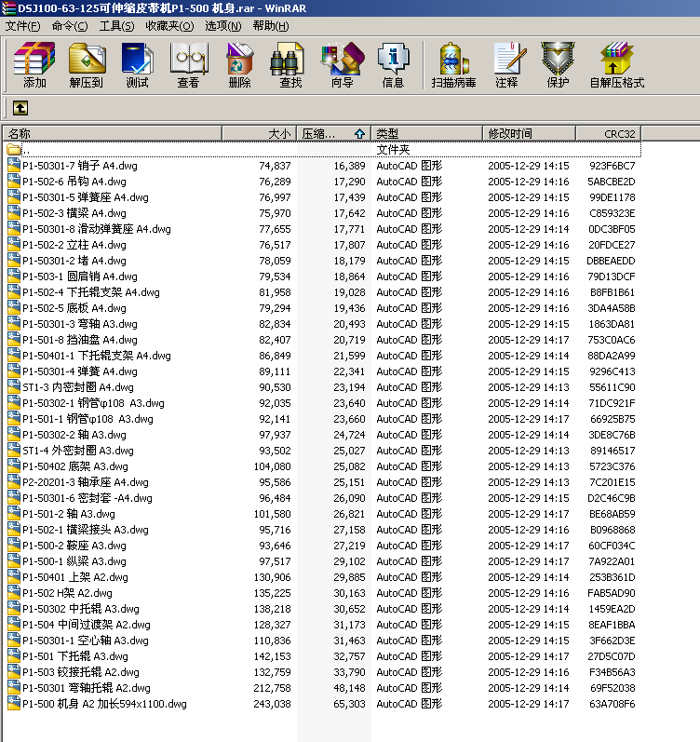
Task: Open the 工具(S) menu
Action: click(116, 26)
